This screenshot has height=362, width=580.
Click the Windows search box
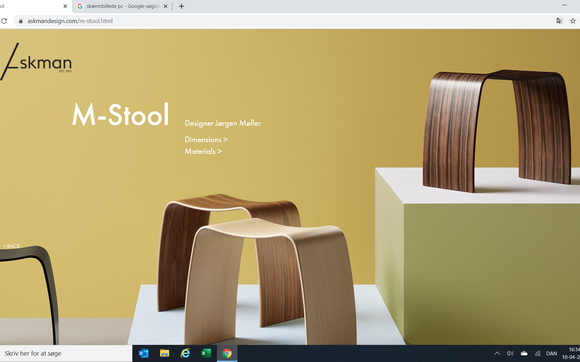click(x=66, y=353)
